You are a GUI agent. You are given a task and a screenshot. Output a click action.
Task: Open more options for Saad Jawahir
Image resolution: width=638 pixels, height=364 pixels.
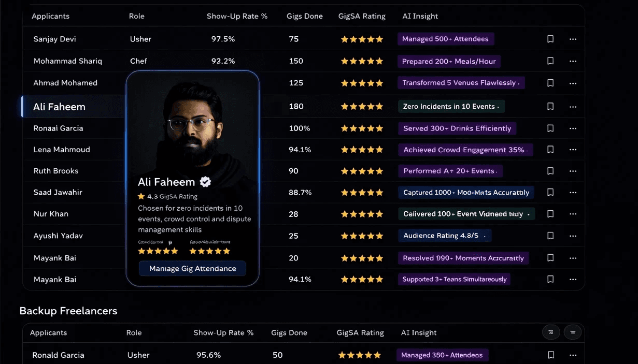click(x=573, y=192)
